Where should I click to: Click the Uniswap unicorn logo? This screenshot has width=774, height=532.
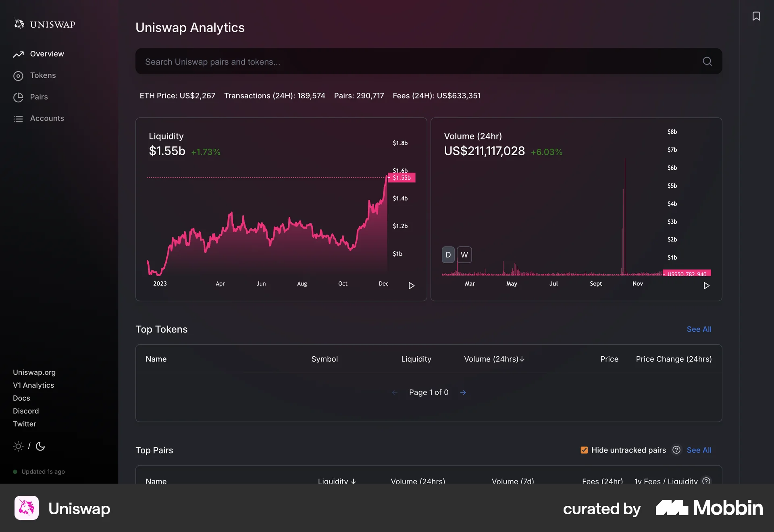[x=19, y=24]
